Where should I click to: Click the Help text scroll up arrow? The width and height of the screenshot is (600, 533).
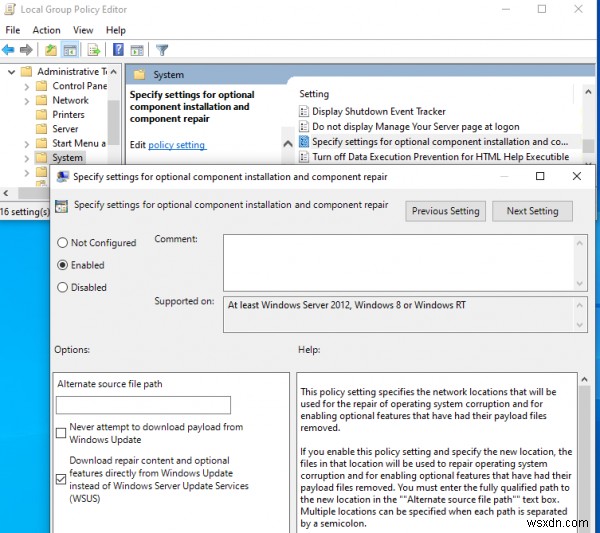click(584, 379)
